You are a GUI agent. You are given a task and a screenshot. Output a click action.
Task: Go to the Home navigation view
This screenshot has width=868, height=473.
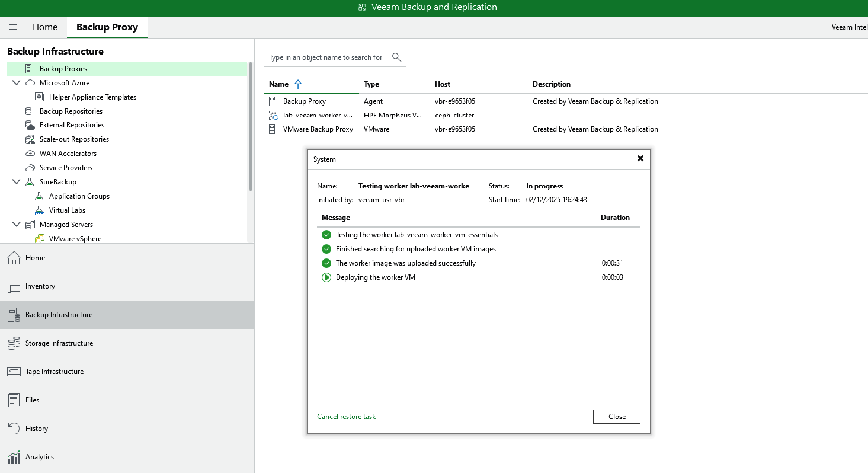click(x=127, y=258)
